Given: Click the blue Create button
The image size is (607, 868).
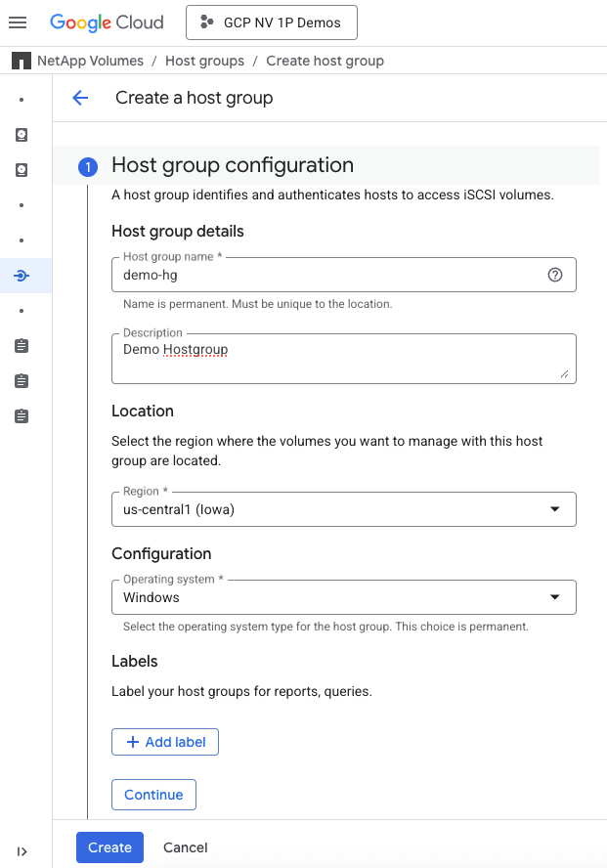Looking at the screenshot, I should 109,847.
